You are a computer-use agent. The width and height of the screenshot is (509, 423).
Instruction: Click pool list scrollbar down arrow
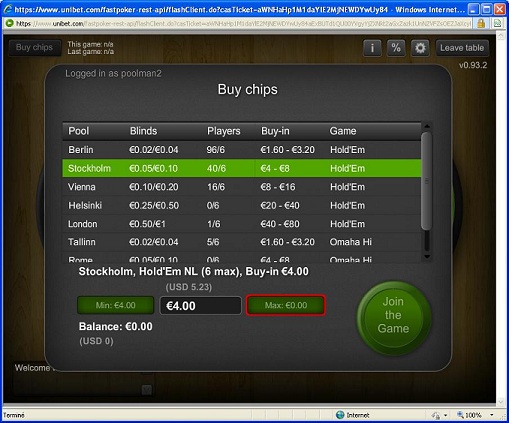point(427,257)
